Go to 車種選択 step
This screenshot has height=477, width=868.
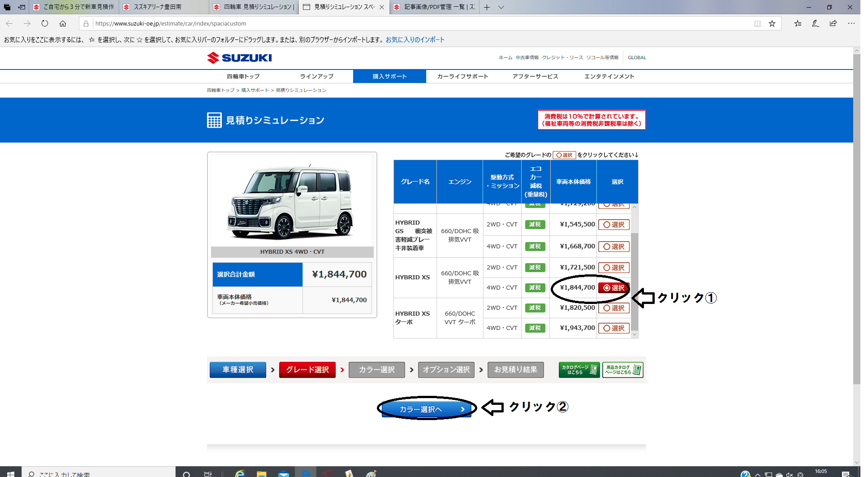[x=238, y=370]
